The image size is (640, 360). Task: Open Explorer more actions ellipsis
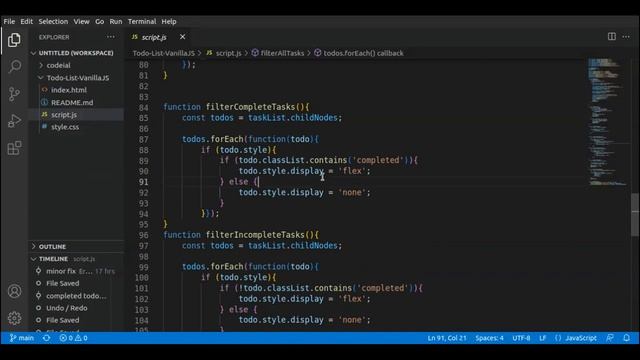(x=111, y=37)
